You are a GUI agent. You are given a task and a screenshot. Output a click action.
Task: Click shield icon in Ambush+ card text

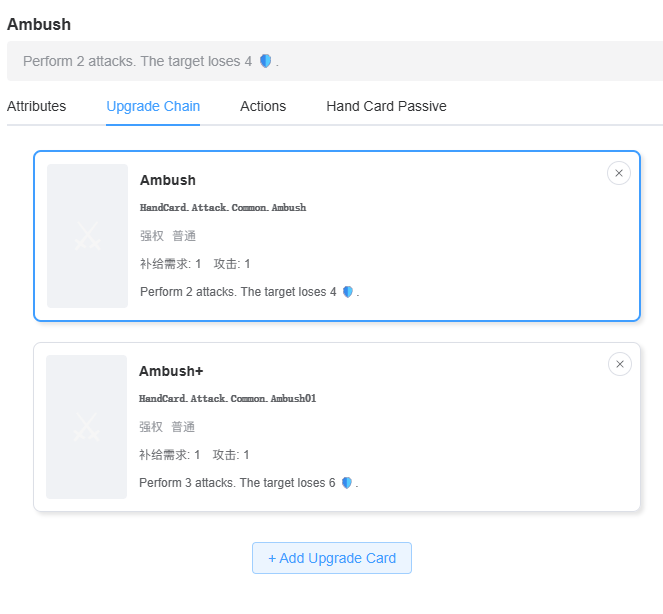tap(347, 483)
